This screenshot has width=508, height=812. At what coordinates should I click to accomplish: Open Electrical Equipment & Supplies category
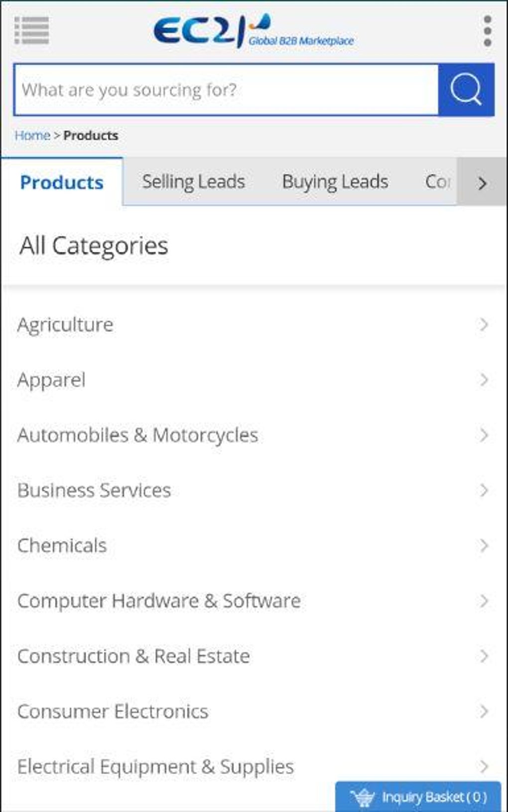(154, 766)
